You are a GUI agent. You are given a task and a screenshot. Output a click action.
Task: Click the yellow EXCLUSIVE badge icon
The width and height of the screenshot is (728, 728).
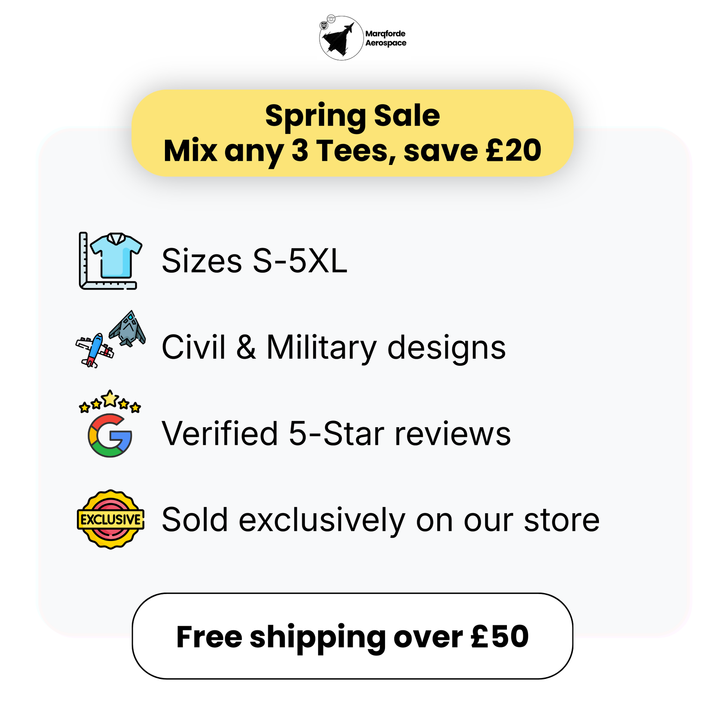110,520
